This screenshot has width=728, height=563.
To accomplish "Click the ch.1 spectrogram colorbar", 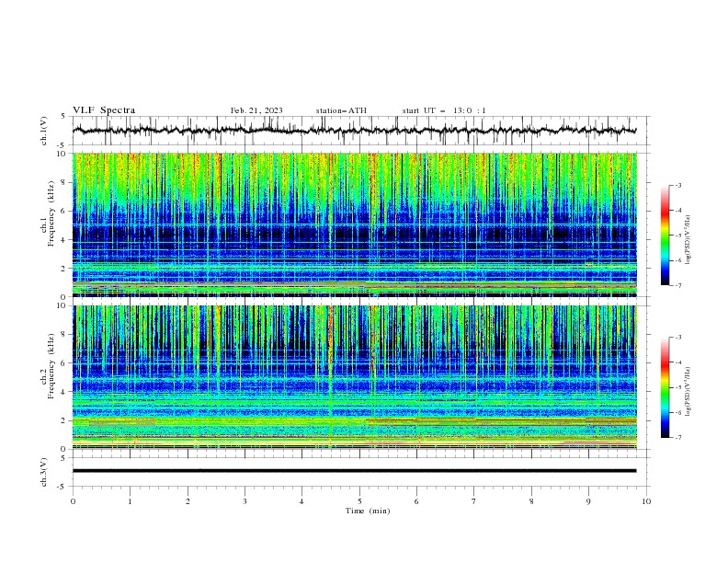I will pos(665,236).
